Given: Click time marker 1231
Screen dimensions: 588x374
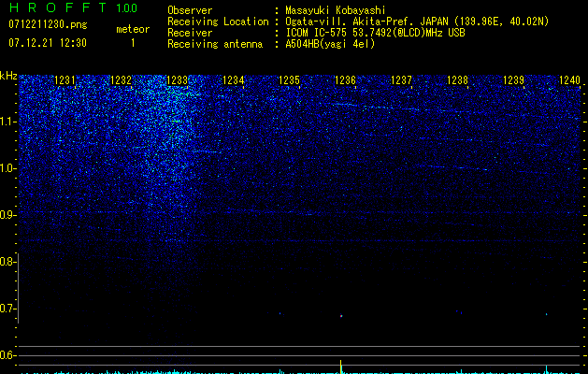Looking at the screenshot, I should [65, 79].
